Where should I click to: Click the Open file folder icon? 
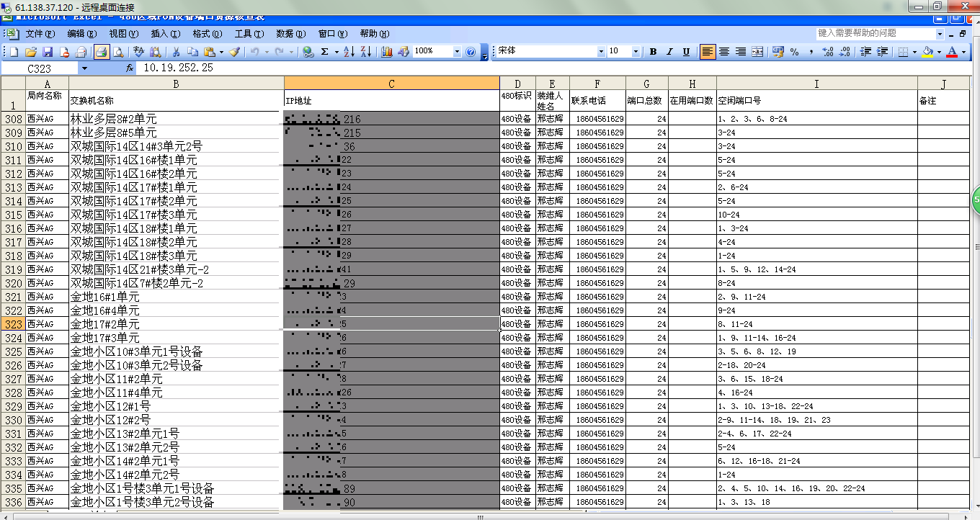(x=31, y=52)
